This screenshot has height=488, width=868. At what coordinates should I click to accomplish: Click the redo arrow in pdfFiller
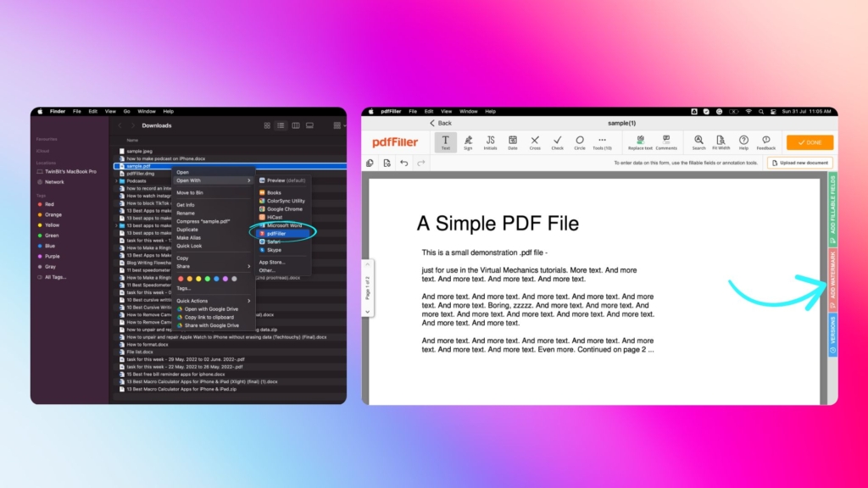click(421, 164)
